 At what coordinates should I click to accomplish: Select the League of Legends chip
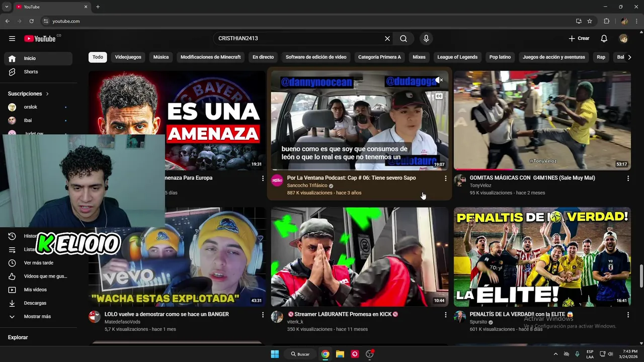pos(457,57)
